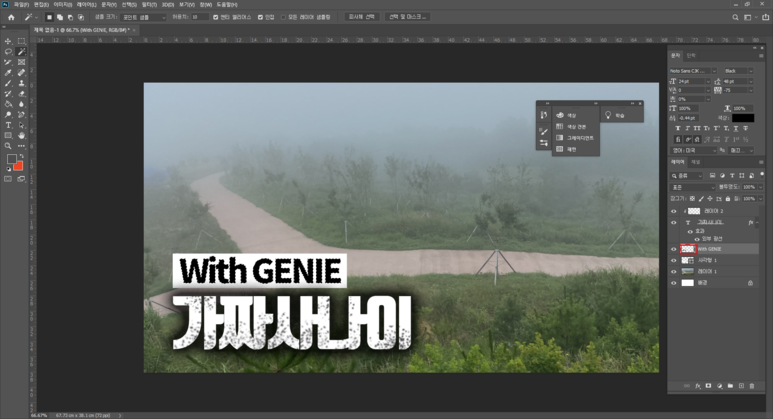Click the red background color swatch

click(x=19, y=167)
